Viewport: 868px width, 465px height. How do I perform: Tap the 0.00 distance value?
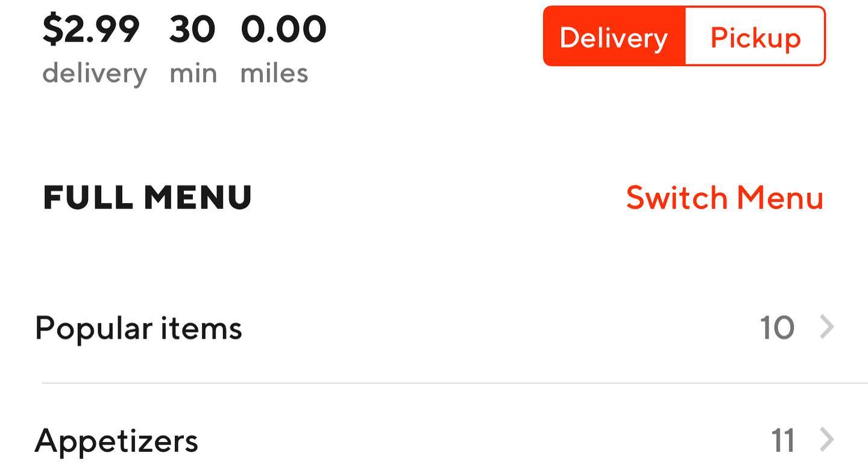pos(283,29)
